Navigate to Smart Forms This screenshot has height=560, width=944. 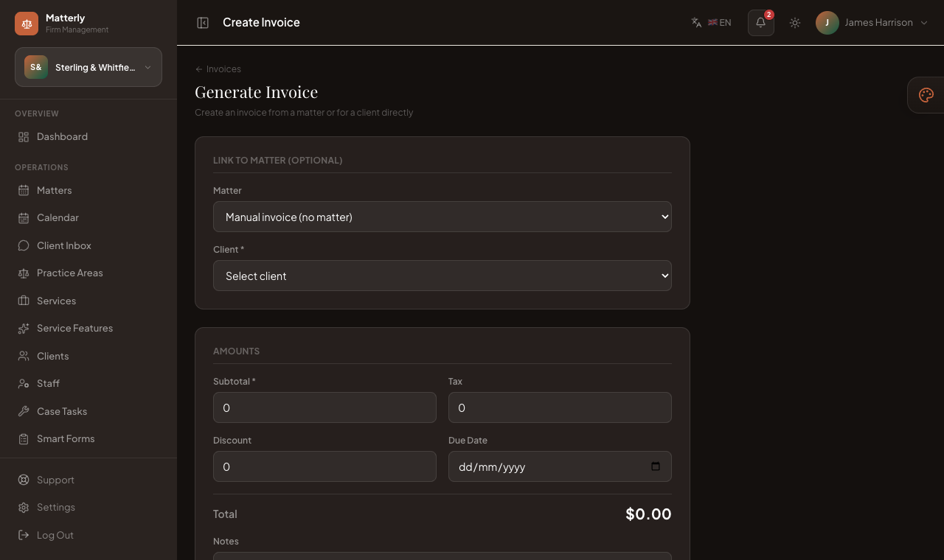[x=88, y=439]
